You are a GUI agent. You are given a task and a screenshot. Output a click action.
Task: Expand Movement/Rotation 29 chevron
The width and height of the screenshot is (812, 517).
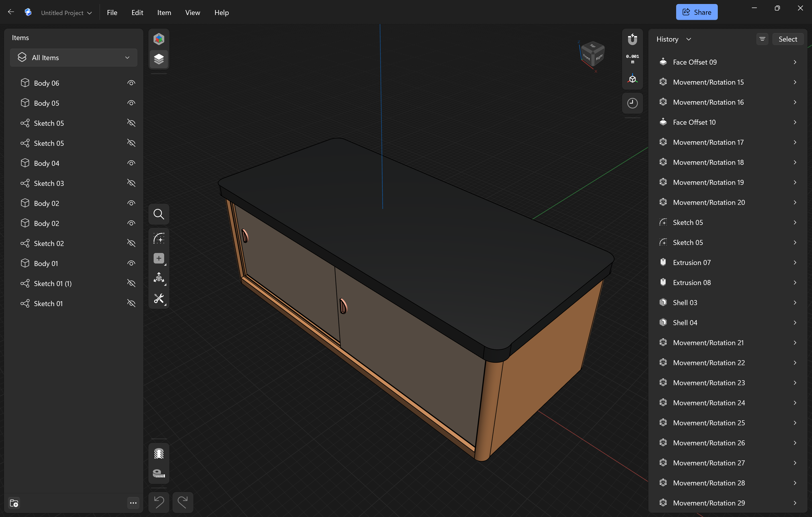tap(795, 503)
